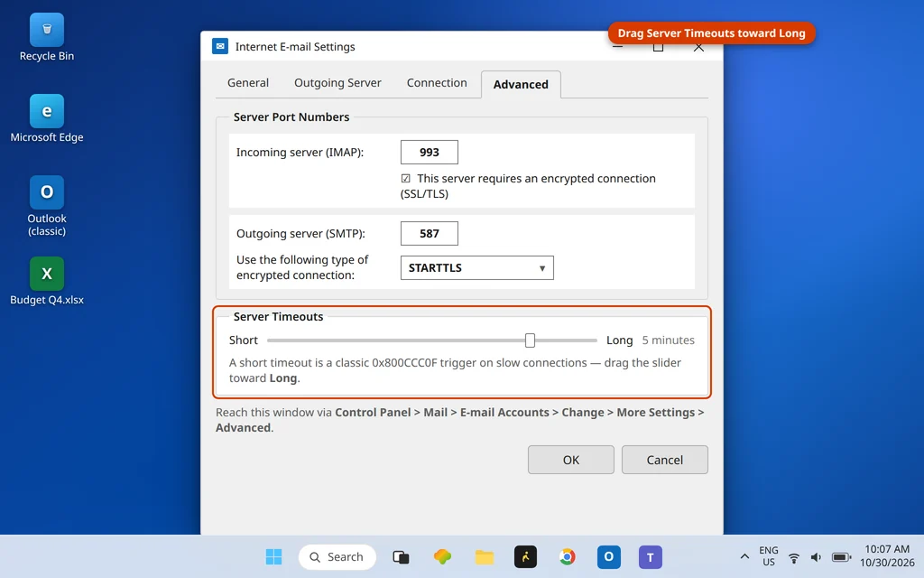Switch to the Outgoing Server tab
The height and width of the screenshot is (578, 924).
[337, 83]
